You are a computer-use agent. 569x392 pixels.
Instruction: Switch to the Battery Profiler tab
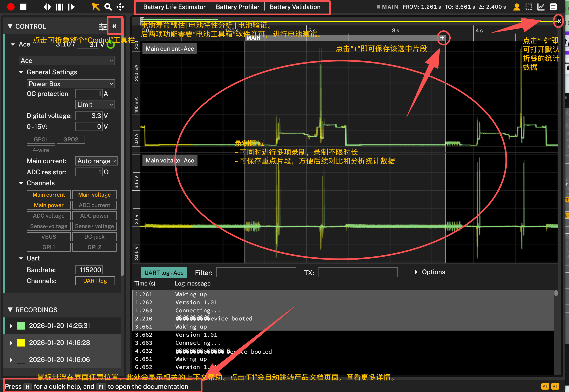point(237,7)
